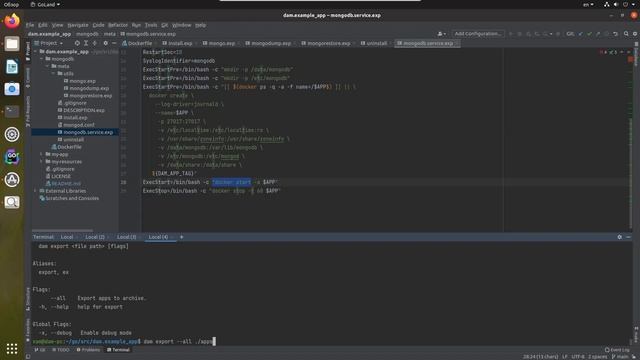Collapse the meta folder in tree
The height and width of the screenshot is (360, 640).
click(48, 66)
